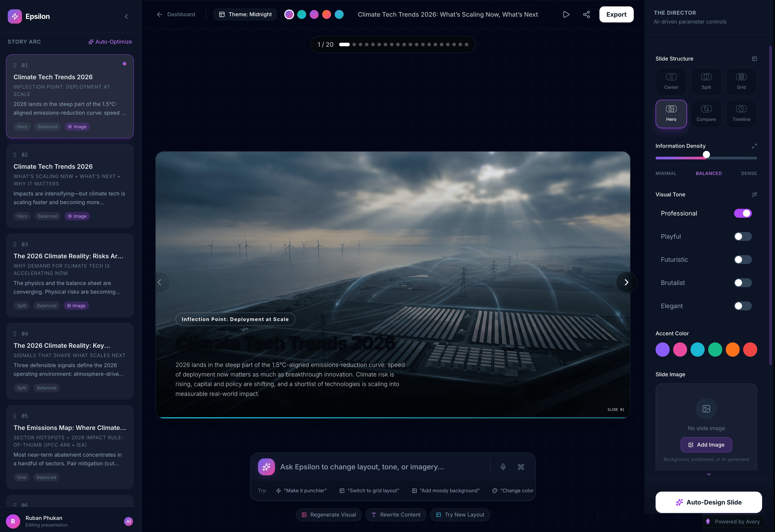The image size is (775, 532).
Task: Pick the orange accent color swatch
Action: [x=732, y=350]
